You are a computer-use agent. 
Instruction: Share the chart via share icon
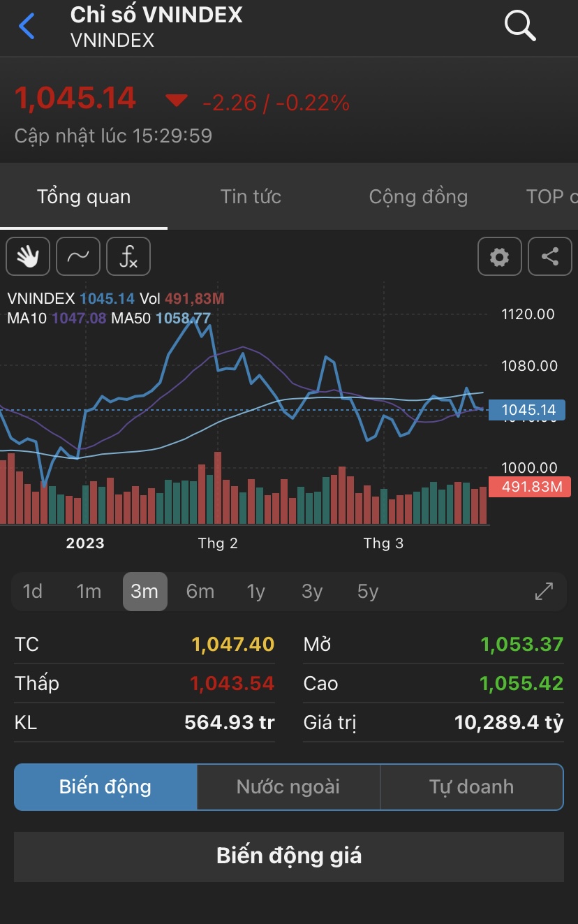(550, 256)
